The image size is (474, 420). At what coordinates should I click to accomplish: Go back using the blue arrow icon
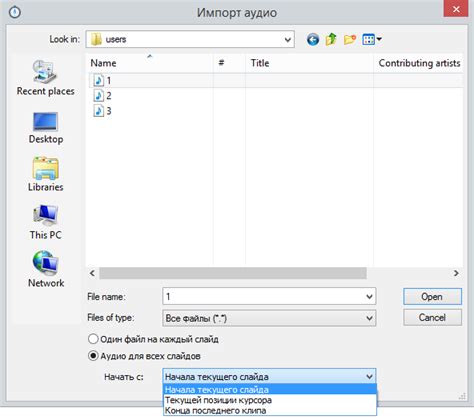click(x=313, y=40)
